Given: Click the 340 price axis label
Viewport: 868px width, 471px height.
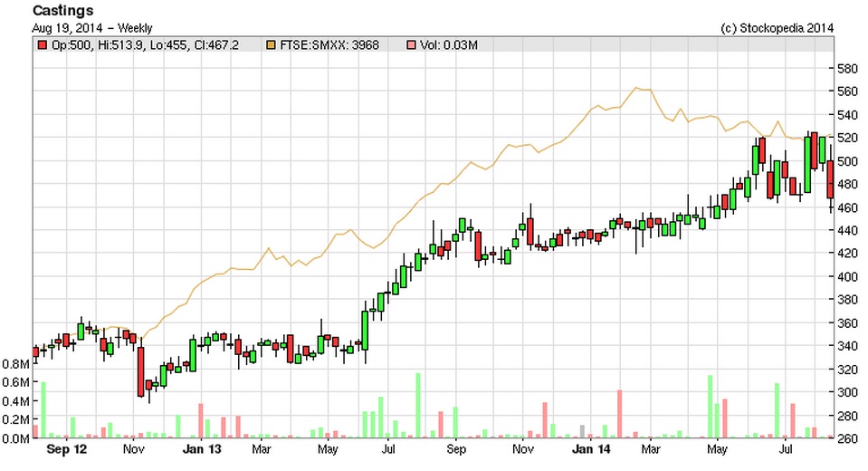Looking at the screenshot, I should 847,346.
